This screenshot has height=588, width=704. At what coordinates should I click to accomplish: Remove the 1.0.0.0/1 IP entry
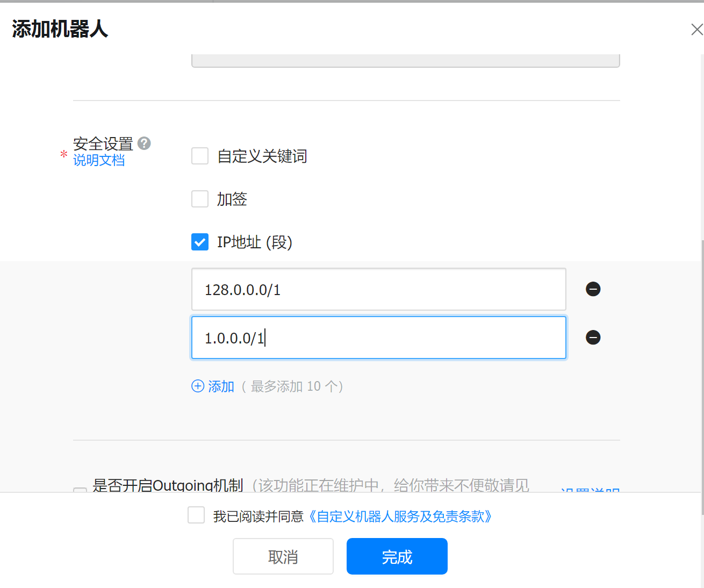tap(593, 338)
